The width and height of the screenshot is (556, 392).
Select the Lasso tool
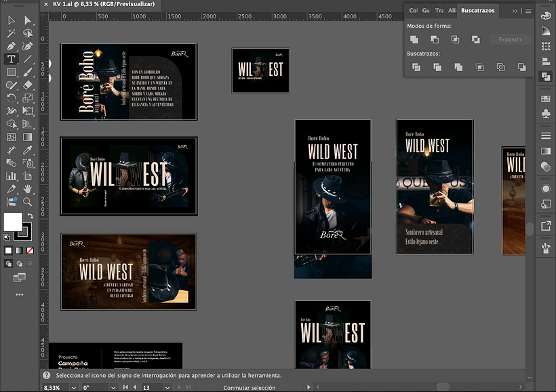tap(28, 33)
